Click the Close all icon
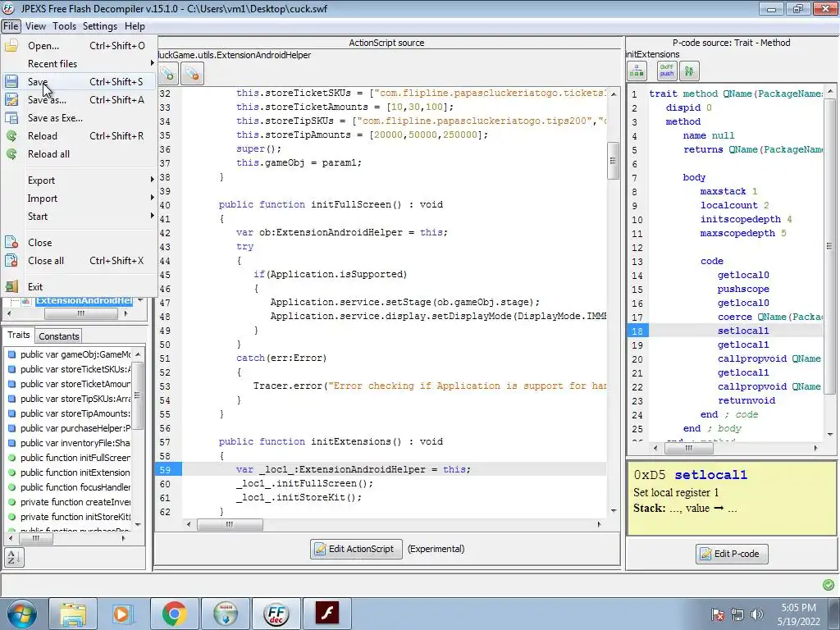 [x=11, y=260]
